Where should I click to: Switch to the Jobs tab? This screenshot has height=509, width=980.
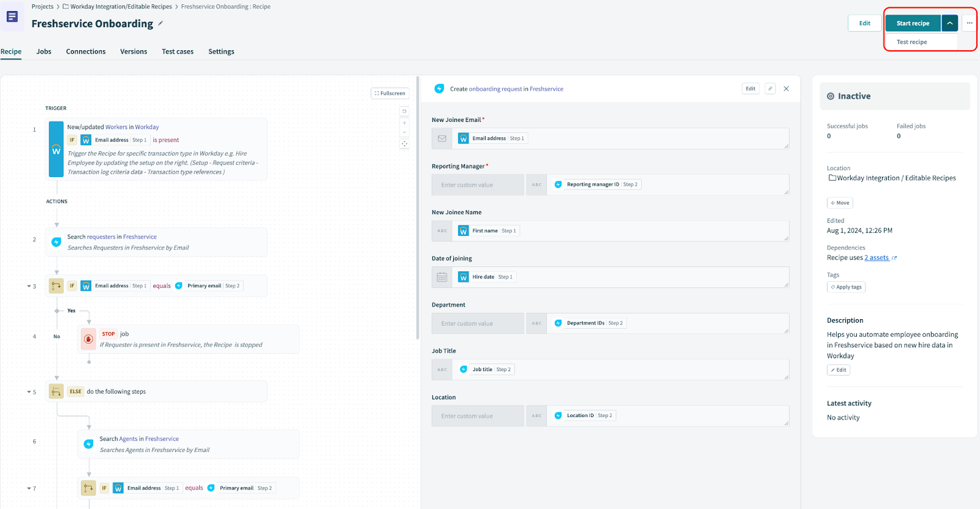tap(44, 51)
